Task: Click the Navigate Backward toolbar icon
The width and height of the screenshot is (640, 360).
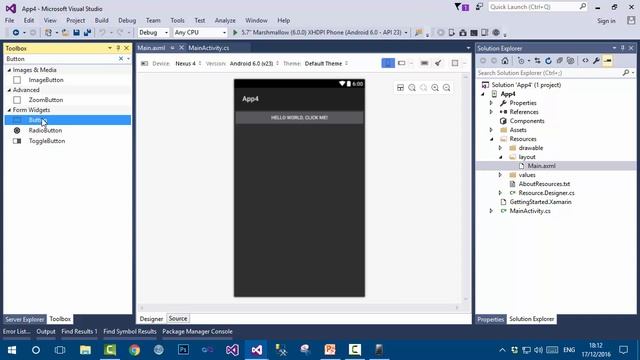Action: point(16,33)
